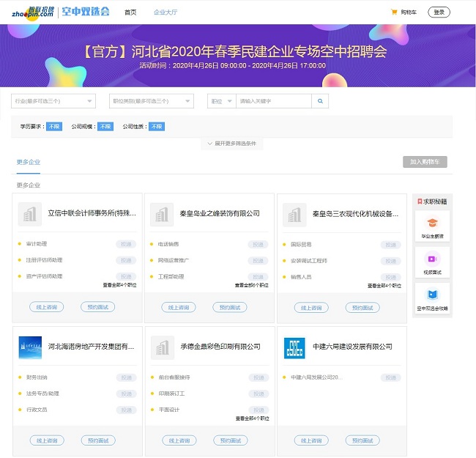476x458 pixels.
Task: Open company name 中建六局建设发展有限公司
Action: coord(352,347)
